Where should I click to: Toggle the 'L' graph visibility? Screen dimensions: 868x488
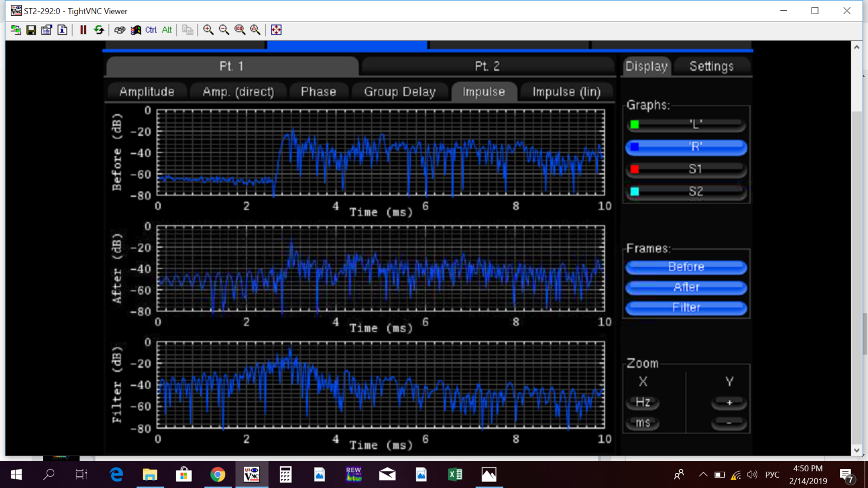(x=686, y=125)
